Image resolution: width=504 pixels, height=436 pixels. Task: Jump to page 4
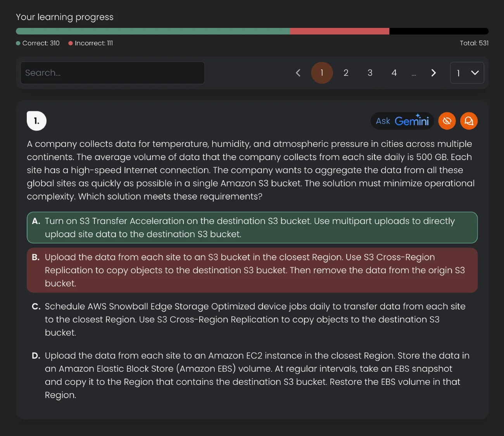click(x=394, y=73)
